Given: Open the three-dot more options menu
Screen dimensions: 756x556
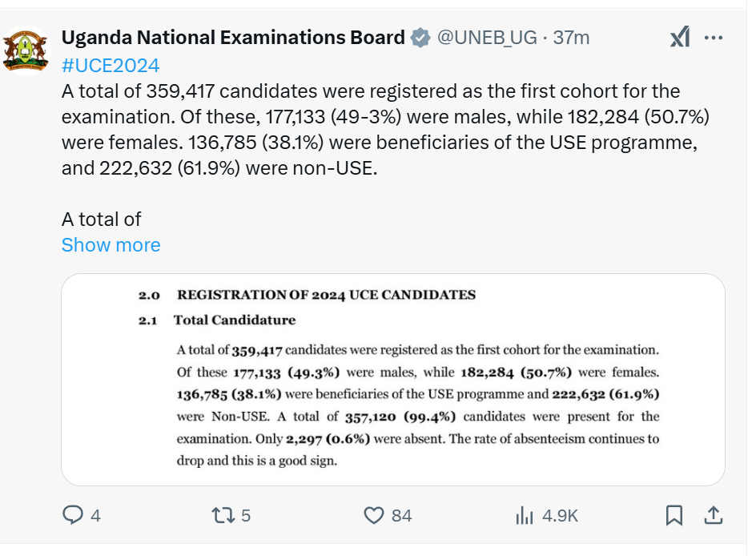Looking at the screenshot, I should [x=713, y=38].
